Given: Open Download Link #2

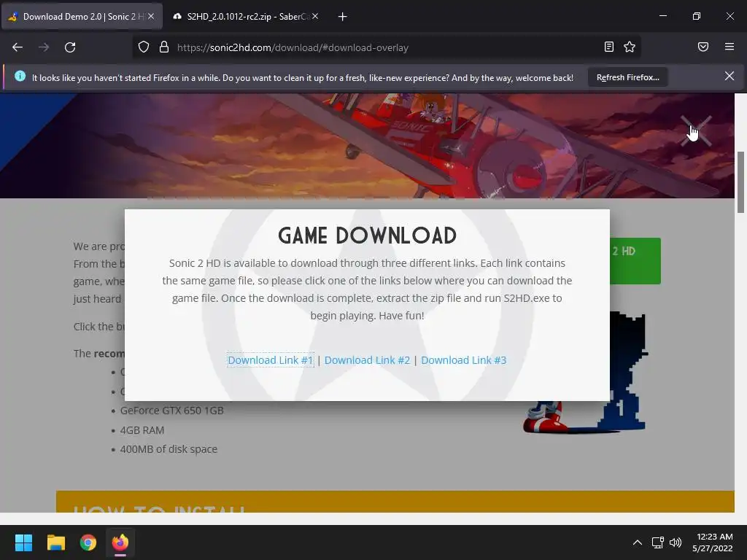Looking at the screenshot, I should click(x=367, y=360).
